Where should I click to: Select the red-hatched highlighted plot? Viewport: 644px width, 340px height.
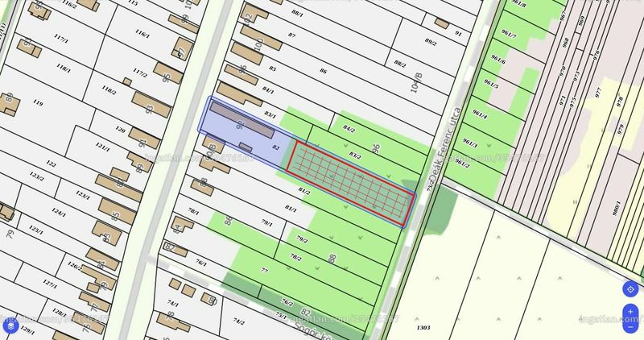tap(349, 183)
